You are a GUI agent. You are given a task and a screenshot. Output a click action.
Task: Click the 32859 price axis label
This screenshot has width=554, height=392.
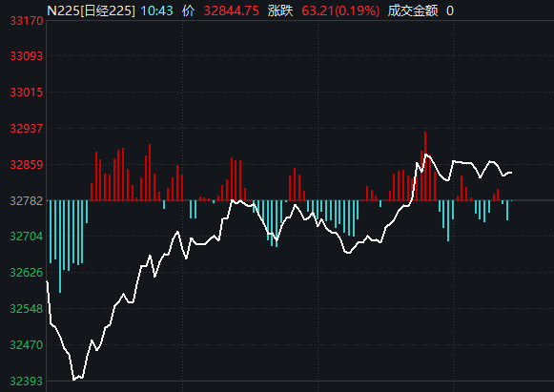[x=27, y=165]
